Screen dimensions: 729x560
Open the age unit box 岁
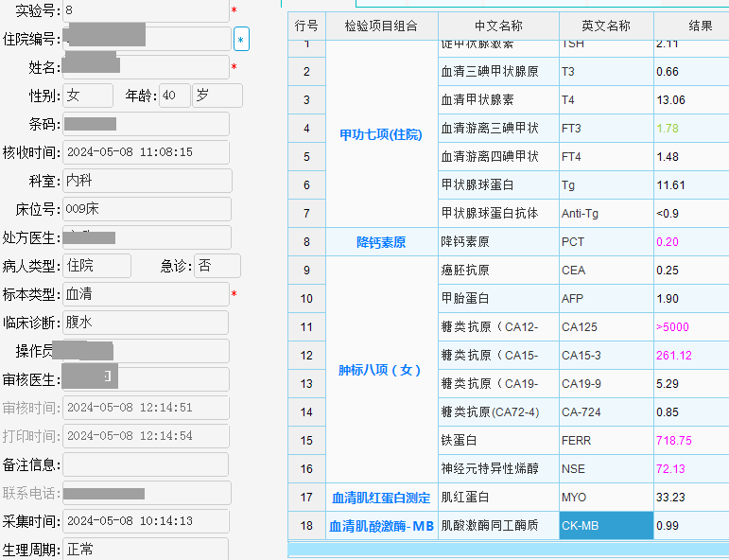[x=217, y=96]
